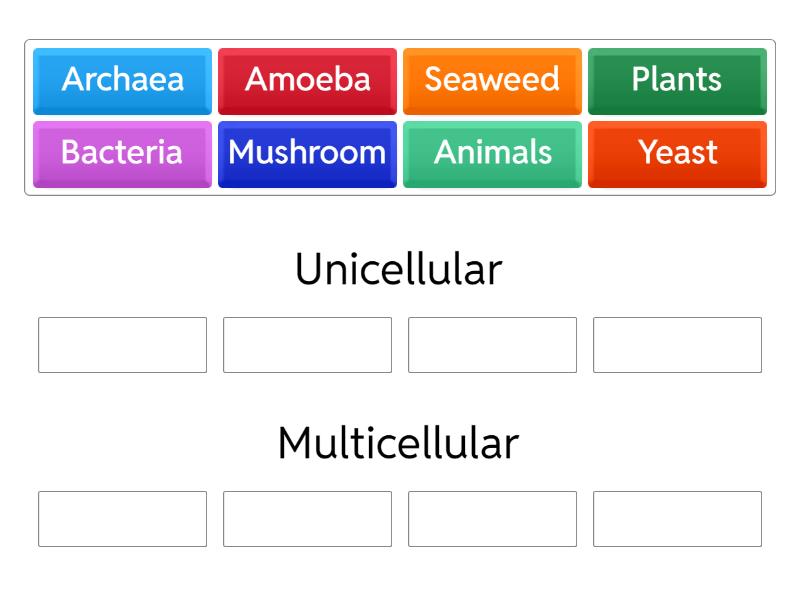Click the word bank container at the top
Image resolution: width=800 pixels, height=600 pixels.
click(400, 117)
